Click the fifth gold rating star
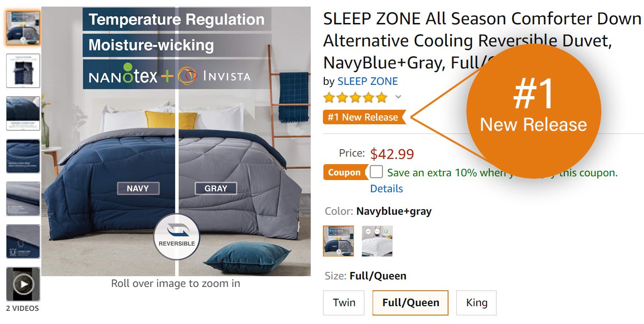Viewport: 644px width, 324px height. tap(382, 97)
